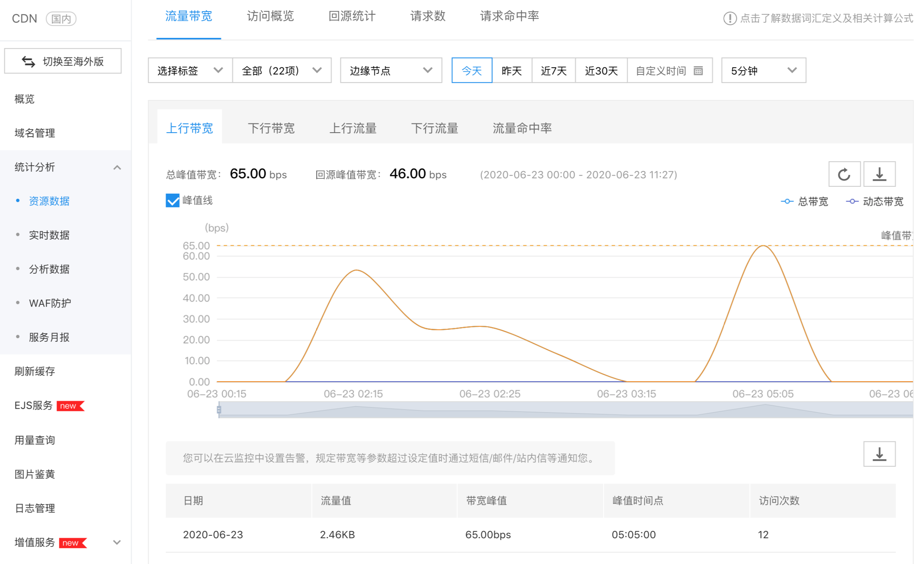
Task: Click the table download icon
Action: [879, 454]
